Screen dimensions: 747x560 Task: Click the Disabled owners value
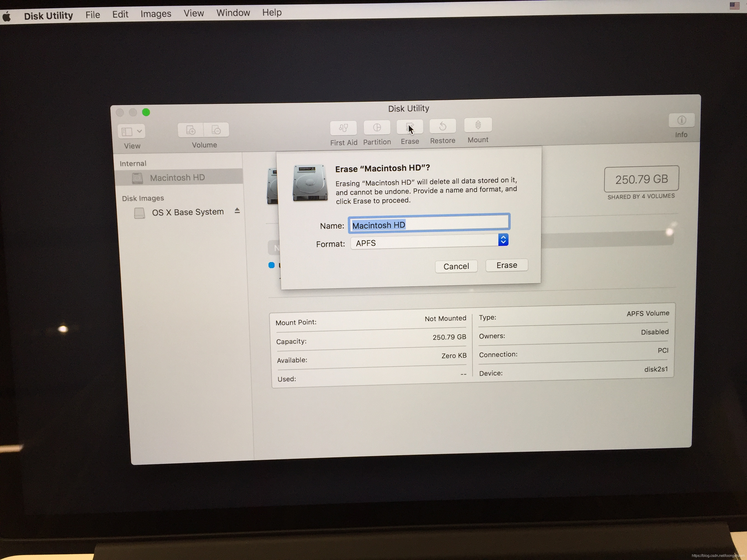coord(655,332)
